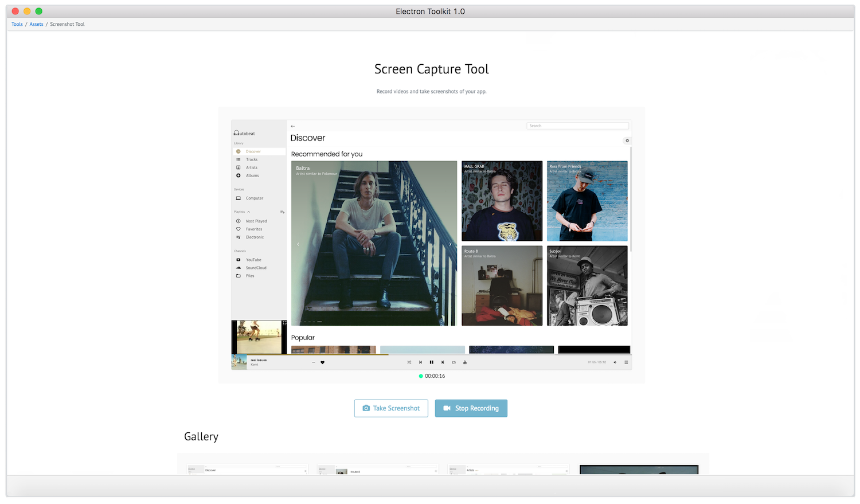Image resolution: width=860 pixels, height=504 pixels.
Task: Click the 'Popular' section heading
Action: click(x=303, y=338)
